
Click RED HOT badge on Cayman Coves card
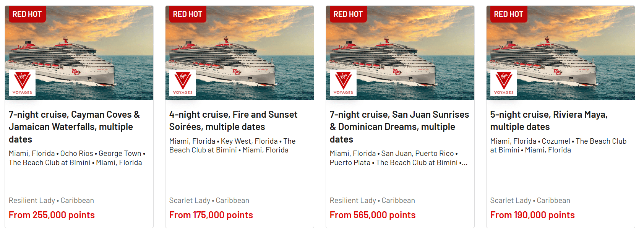tap(27, 14)
